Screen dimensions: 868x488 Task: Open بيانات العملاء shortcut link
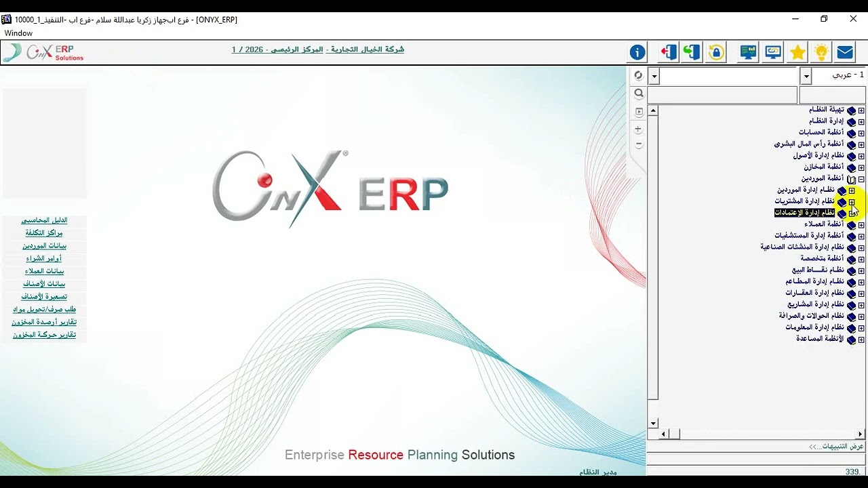point(44,271)
